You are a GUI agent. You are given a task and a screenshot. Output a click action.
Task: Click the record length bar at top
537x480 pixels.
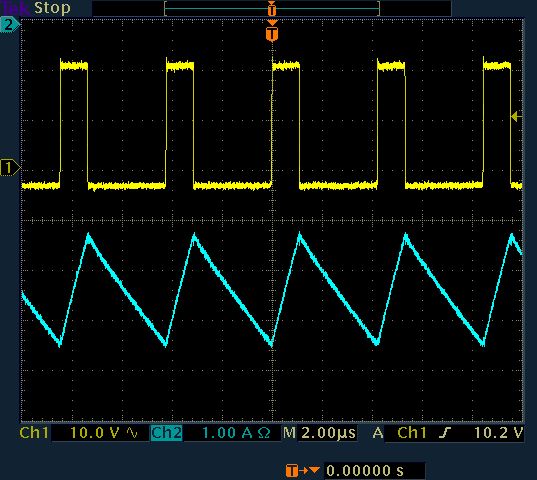[272, 9]
